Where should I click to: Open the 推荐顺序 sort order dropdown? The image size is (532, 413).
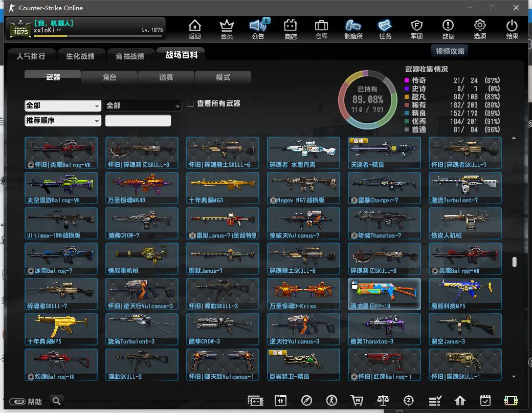(63, 120)
